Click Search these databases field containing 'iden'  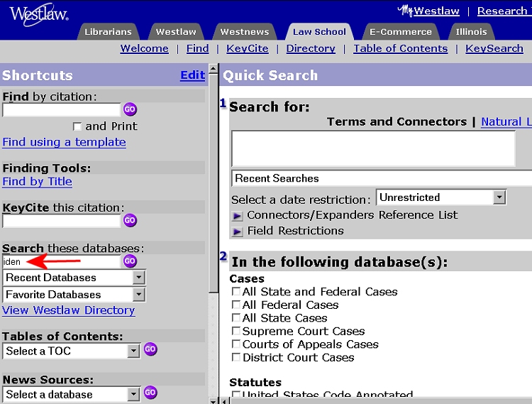pos(62,262)
